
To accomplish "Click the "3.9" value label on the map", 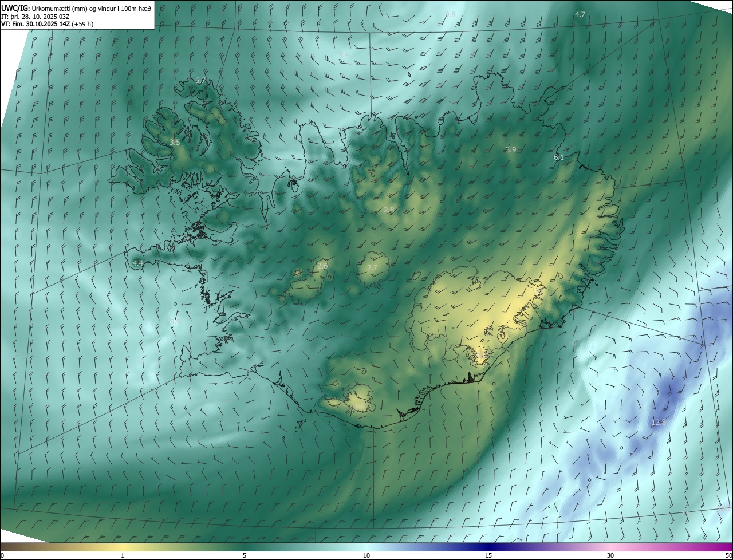I will coord(511,149).
